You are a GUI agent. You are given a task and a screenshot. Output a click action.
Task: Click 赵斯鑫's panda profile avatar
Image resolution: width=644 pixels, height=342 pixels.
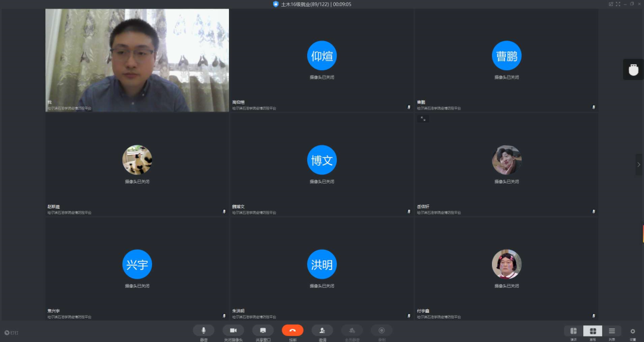(x=137, y=160)
